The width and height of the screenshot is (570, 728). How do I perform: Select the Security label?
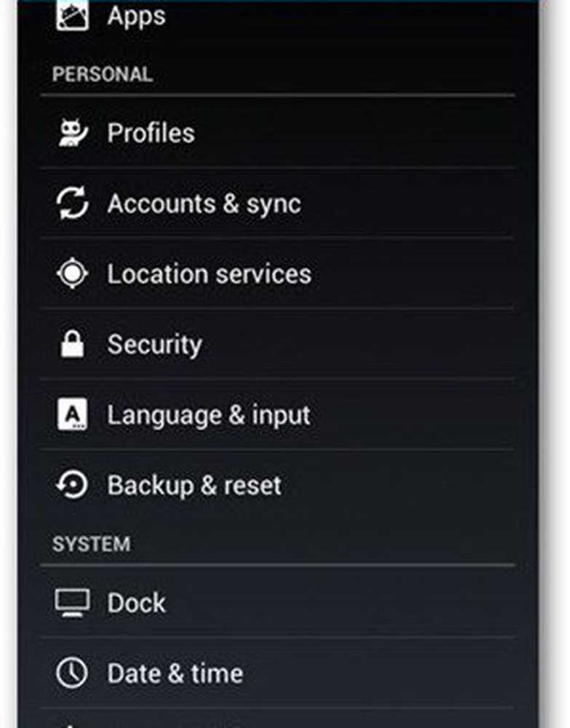154,344
